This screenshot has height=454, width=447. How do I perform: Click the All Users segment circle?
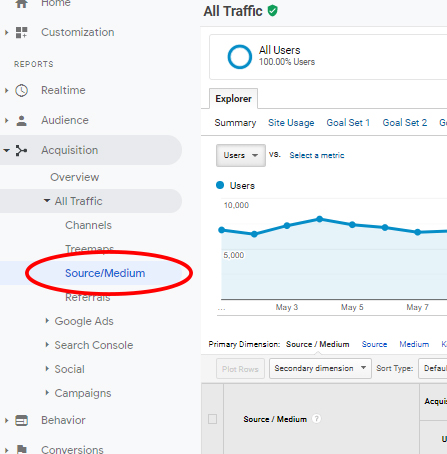tap(239, 57)
